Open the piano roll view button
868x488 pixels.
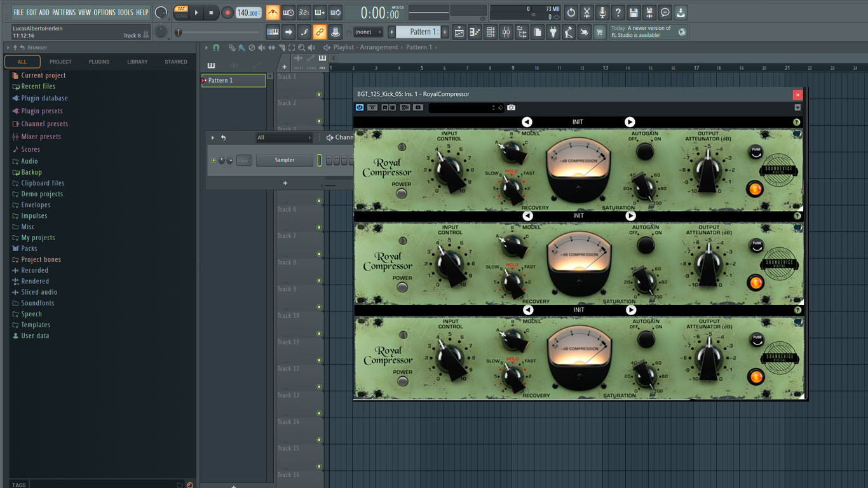click(475, 32)
